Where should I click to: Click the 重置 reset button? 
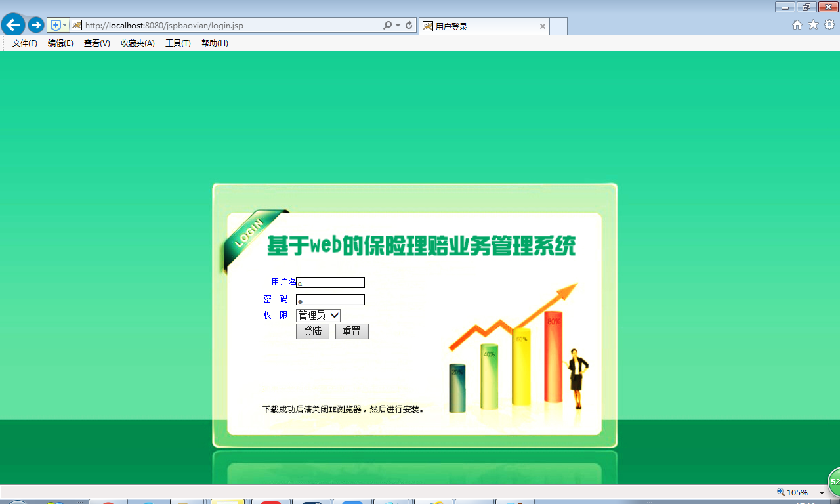pyautogui.click(x=352, y=331)
